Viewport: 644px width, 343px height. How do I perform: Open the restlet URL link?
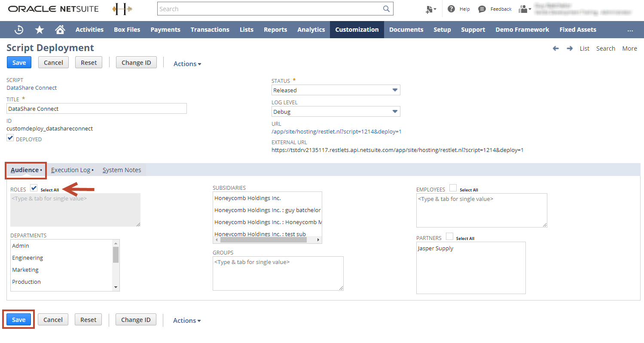click(x=336, y=132)
